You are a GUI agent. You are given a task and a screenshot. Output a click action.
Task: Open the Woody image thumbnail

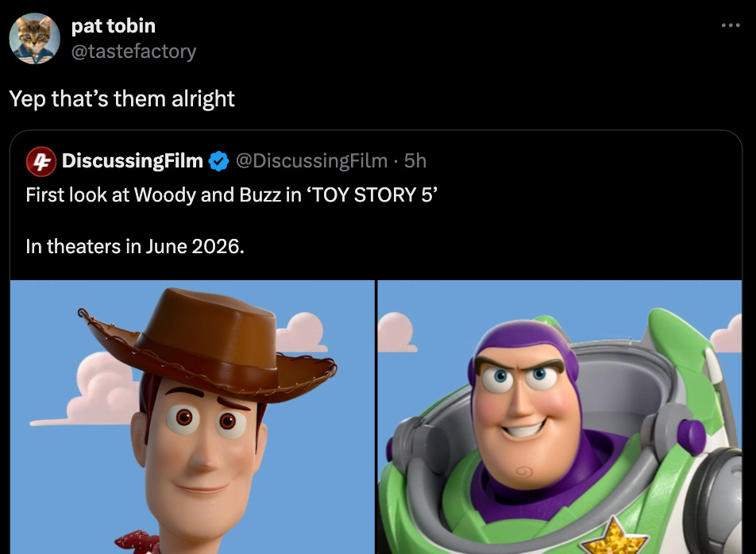pyautogui.click(x=192, y=417)
